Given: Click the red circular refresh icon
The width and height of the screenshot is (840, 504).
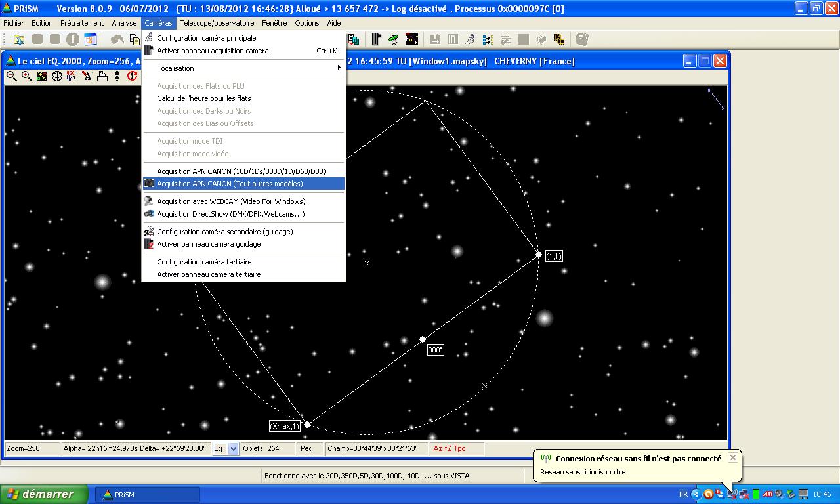Looking at the screenshot, I should 132,76.
